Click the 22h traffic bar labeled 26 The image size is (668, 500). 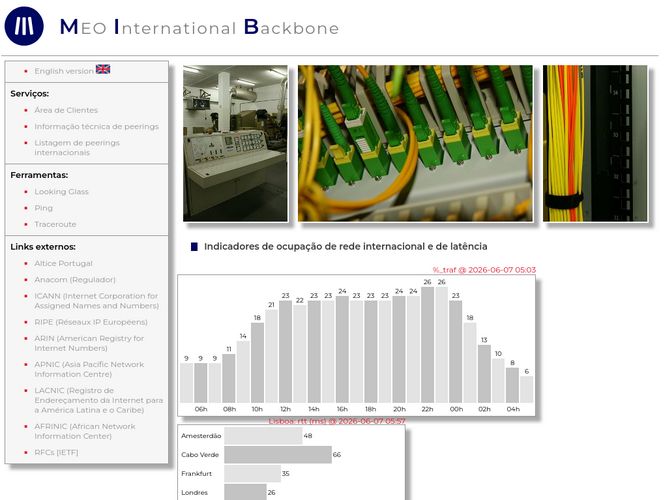click(427, 345)
